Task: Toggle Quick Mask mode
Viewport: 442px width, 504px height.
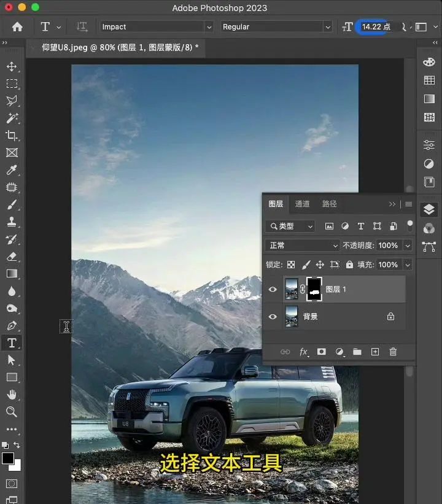Action: pos(12,484)
